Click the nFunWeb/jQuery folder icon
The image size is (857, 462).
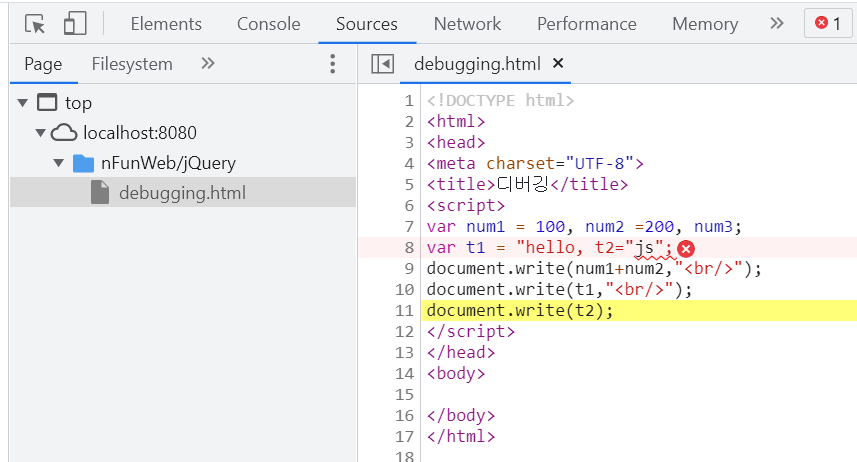coord(84,163)
